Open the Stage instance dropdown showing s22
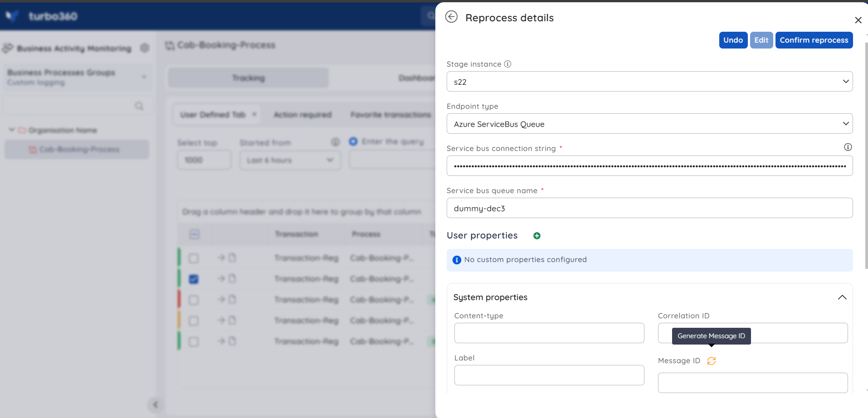 (649, 82)
